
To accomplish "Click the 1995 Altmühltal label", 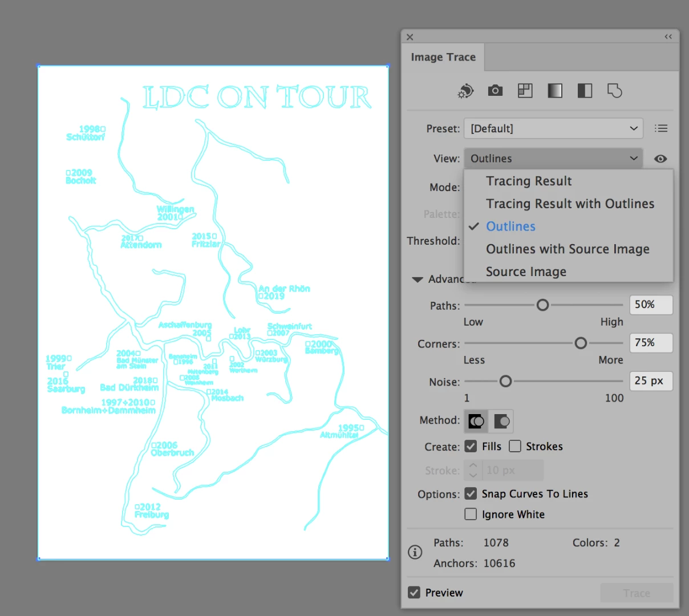I will pyautogui.click(x=342, y=431).
